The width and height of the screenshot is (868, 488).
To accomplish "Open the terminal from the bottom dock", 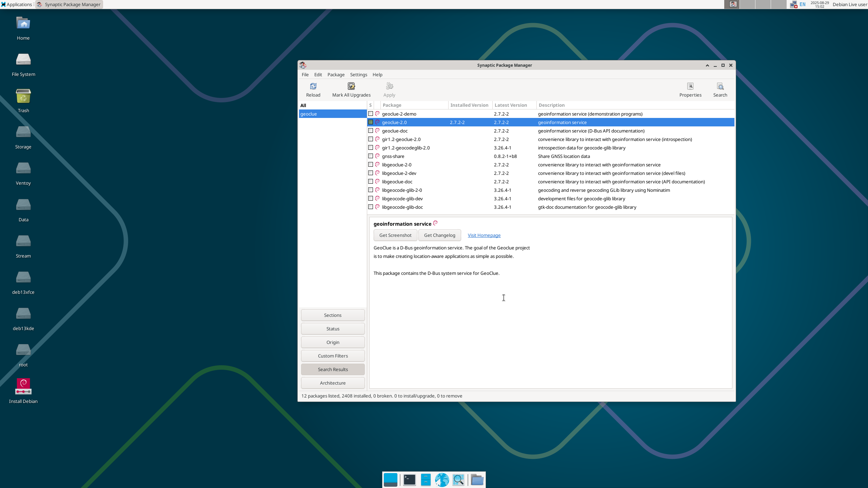I will 409,480.
